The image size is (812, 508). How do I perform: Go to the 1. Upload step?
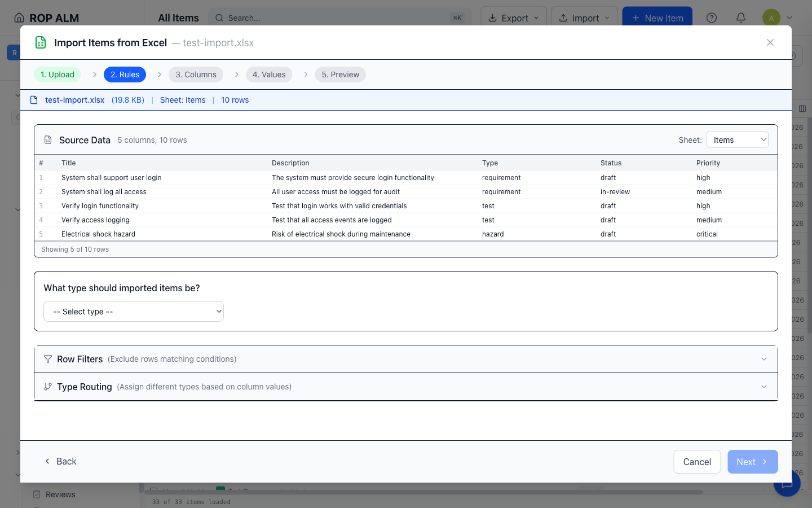pos(58,75)
